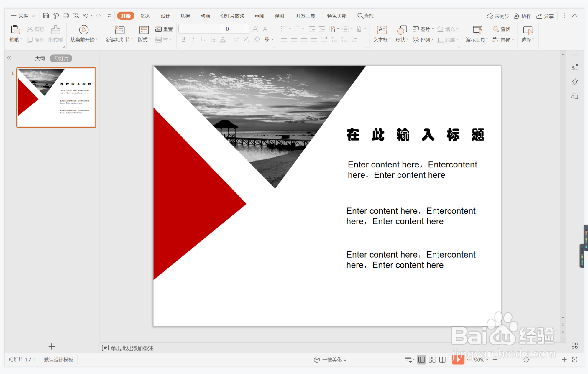This screenshot has height=374, width=588.
Task: Start slideshow from current slide icon
Action: click(84, 29)
